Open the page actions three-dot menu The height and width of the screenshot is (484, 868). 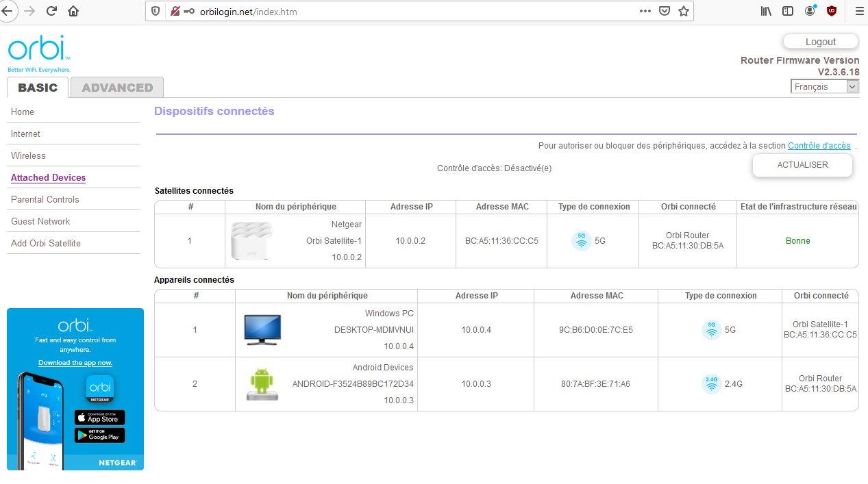(645, 11)
